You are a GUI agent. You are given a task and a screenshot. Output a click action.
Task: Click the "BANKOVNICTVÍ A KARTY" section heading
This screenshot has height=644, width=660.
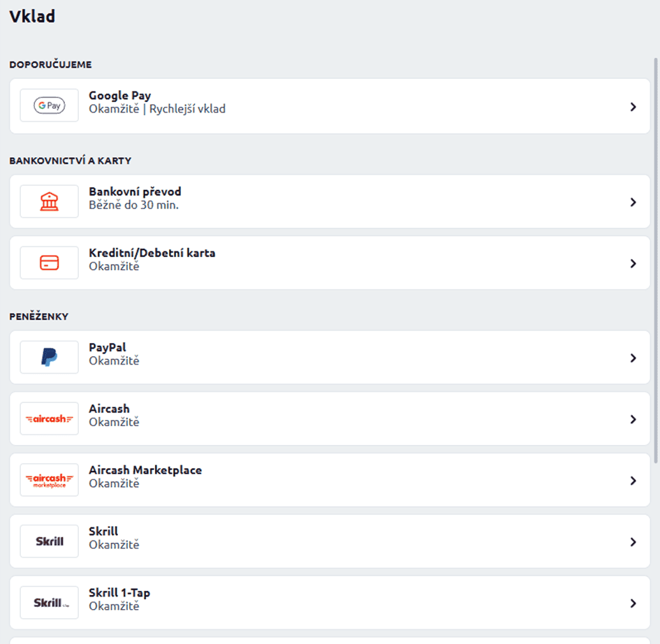71,161
